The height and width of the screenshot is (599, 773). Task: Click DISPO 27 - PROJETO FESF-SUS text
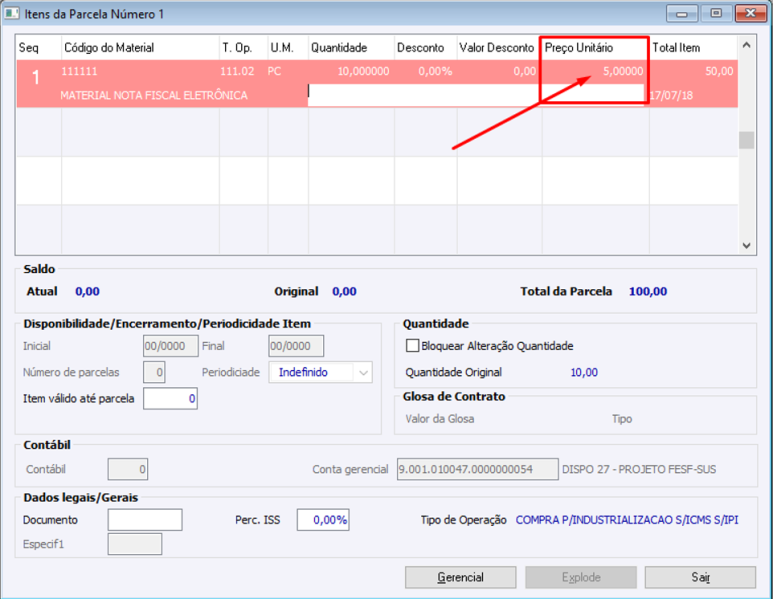click(639, 469)
